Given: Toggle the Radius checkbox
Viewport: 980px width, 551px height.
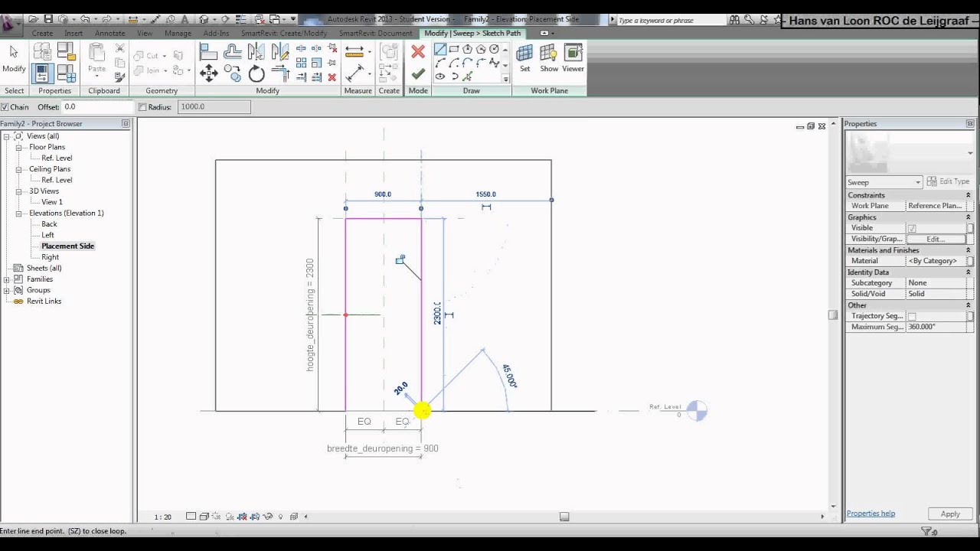Looking at the screenshot, I should coord(142,107).
